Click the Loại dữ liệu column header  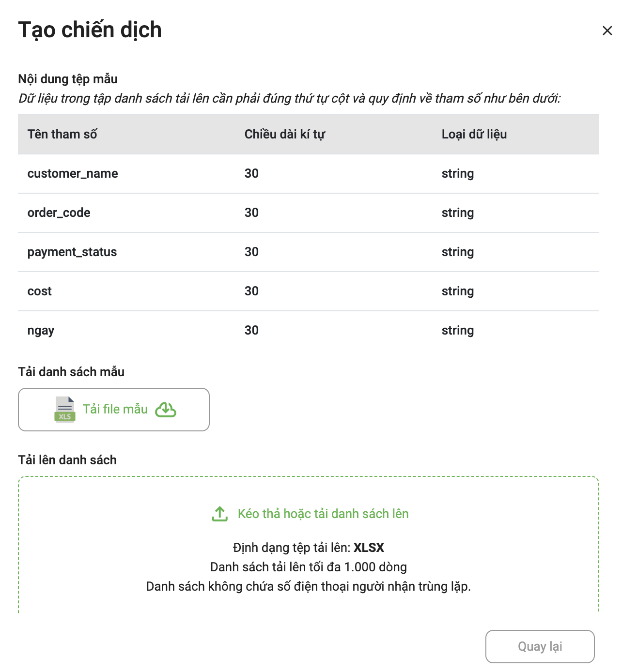[x=474, y=134]
